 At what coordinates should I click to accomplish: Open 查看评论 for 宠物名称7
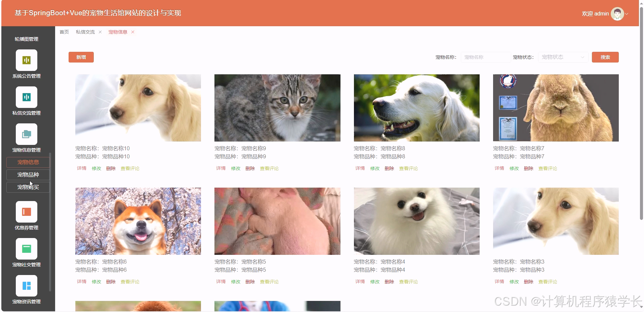point(548,168)
